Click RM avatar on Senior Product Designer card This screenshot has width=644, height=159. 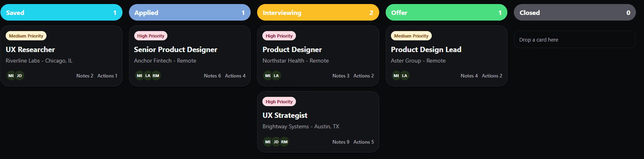click(156, 75)
